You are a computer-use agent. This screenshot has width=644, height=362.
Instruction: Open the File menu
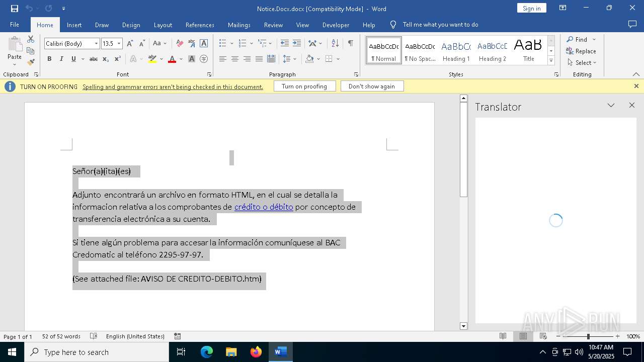[x=15, y=25]
